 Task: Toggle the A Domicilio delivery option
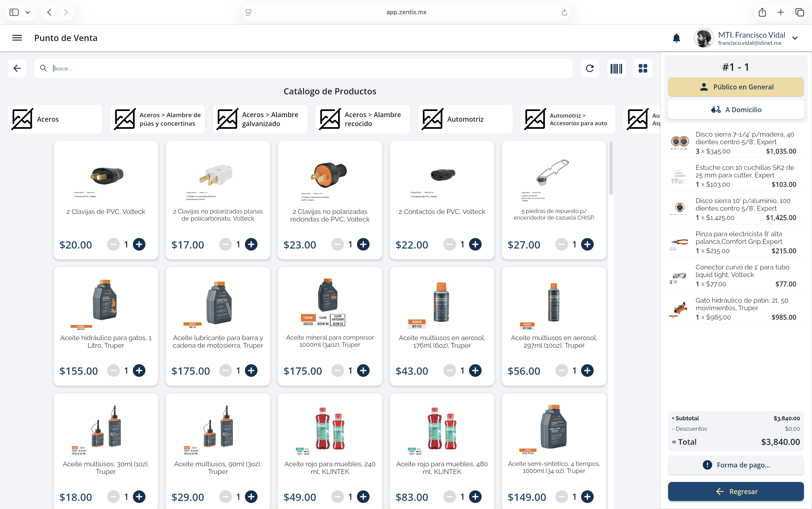point(736,110)
